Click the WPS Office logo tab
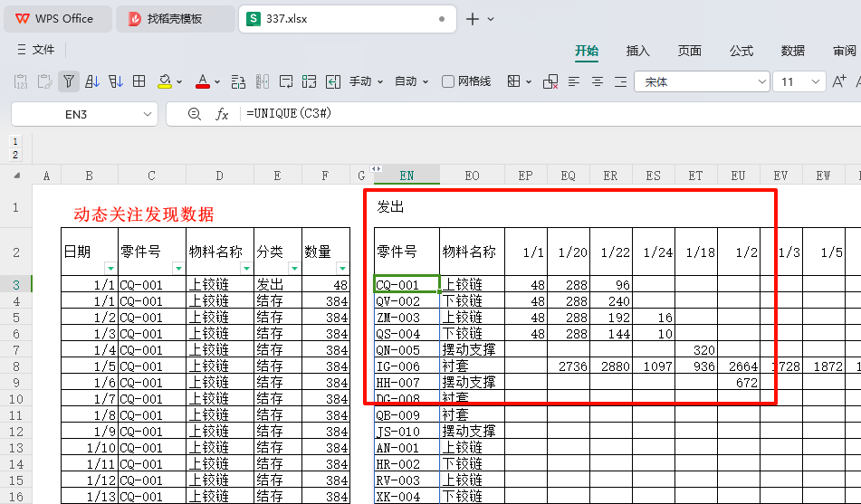The height and width of the screenshot is (504, 861). pos(57,19)
